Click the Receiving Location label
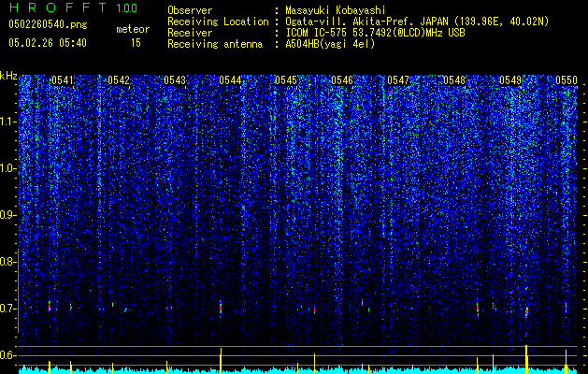This screenshot has width=588, height=374. coord(218,22)
